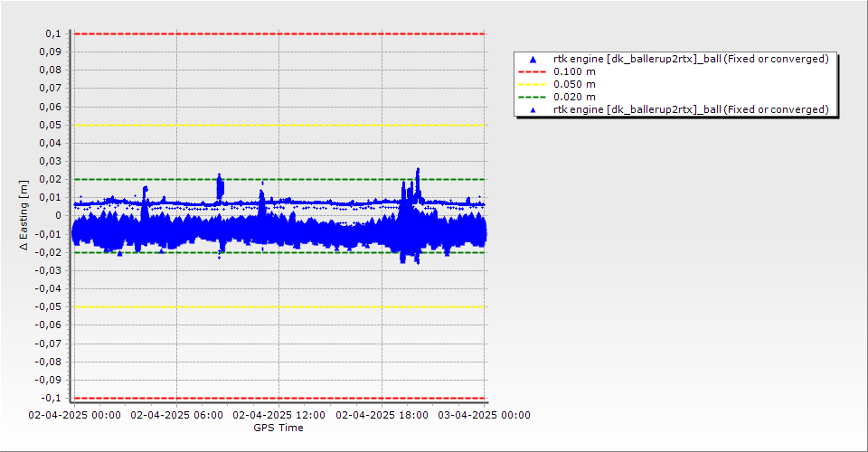
Task: Click the positive '0,05' y-axis tick label
Action: tap(51, 125)
